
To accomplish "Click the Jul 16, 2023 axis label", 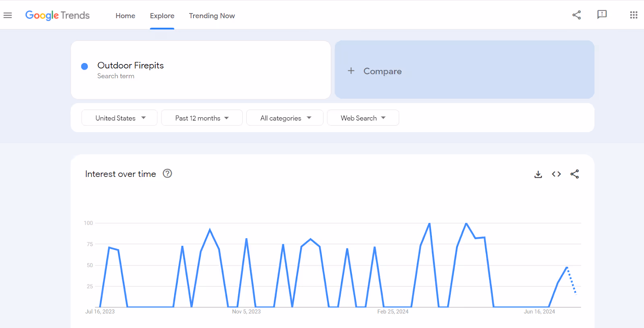I will tap(100, 311).
